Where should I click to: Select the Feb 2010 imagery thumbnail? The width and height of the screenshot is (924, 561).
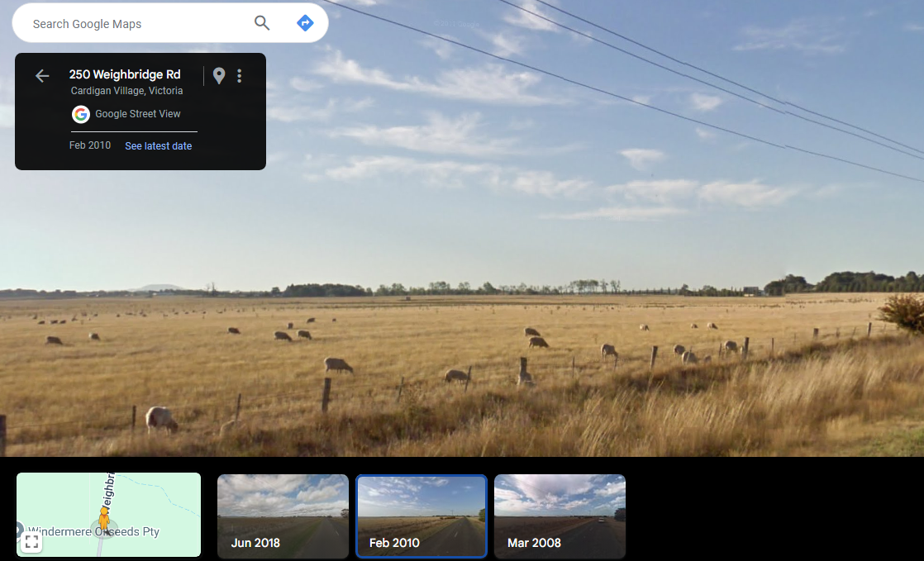coord(421,516)
